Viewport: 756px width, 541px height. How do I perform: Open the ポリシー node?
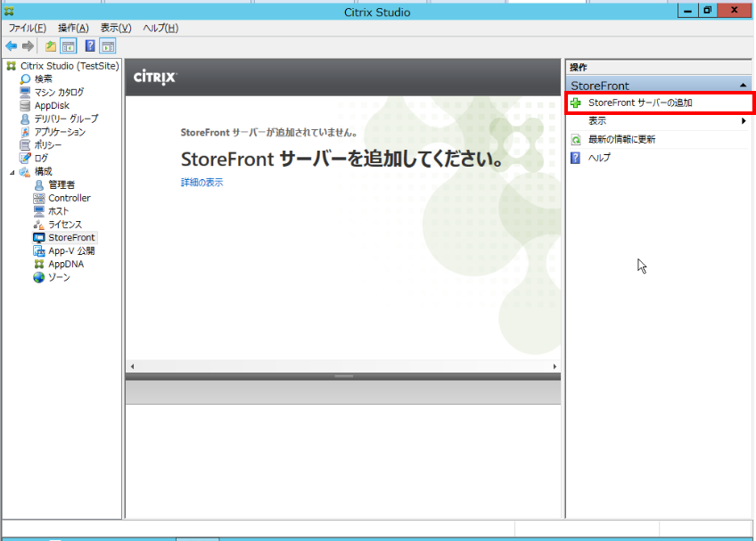pyautogui.click(x=48, y=145)
